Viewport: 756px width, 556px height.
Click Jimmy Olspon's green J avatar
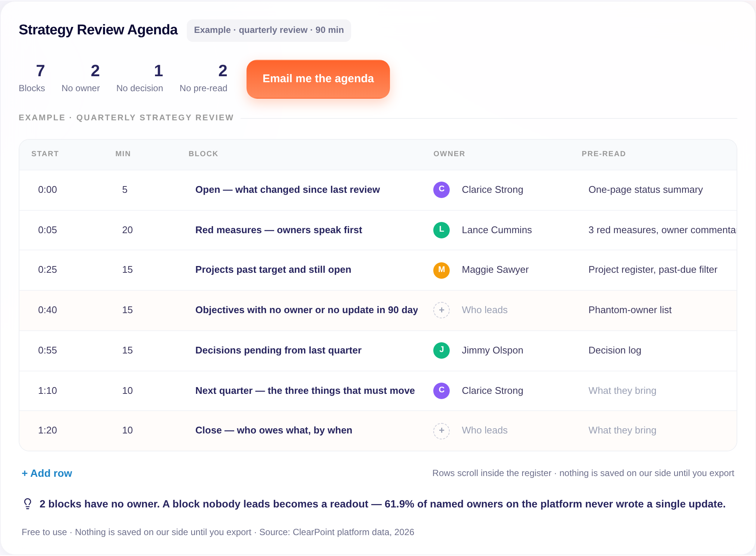[441, 350]
